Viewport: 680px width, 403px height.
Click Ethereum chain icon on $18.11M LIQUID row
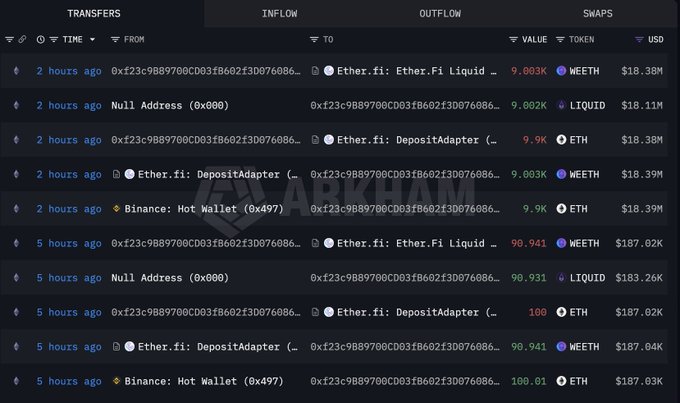point(16,105)
